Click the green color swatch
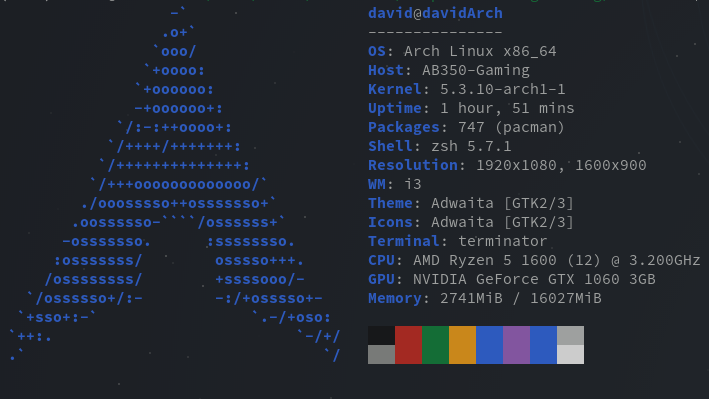709x399 pixels. point(435,345)
